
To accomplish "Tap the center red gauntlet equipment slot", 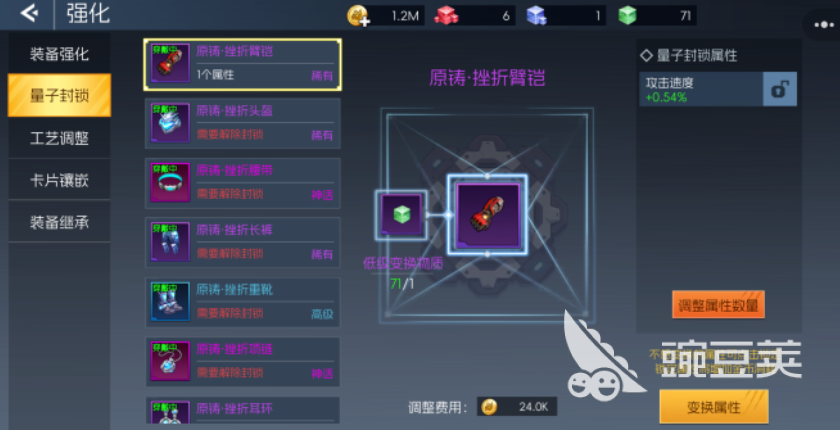I will tap(488, 215).
